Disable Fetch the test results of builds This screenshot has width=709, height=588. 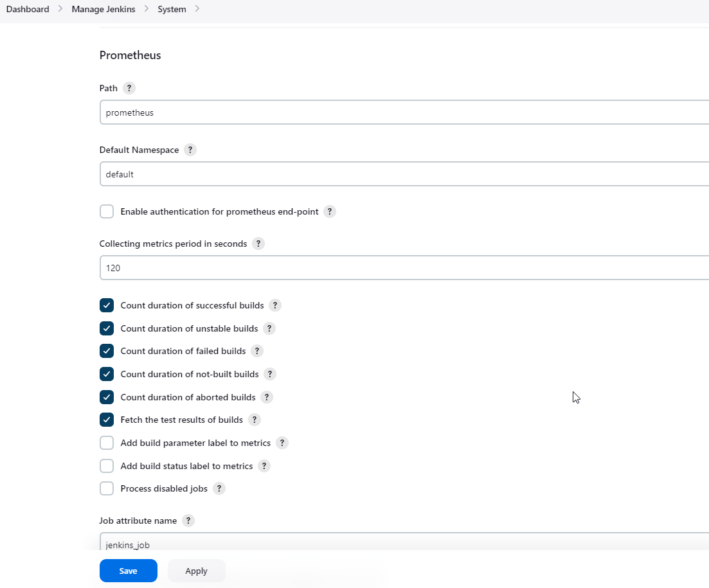pyautogui.click(x=107, y=420)
